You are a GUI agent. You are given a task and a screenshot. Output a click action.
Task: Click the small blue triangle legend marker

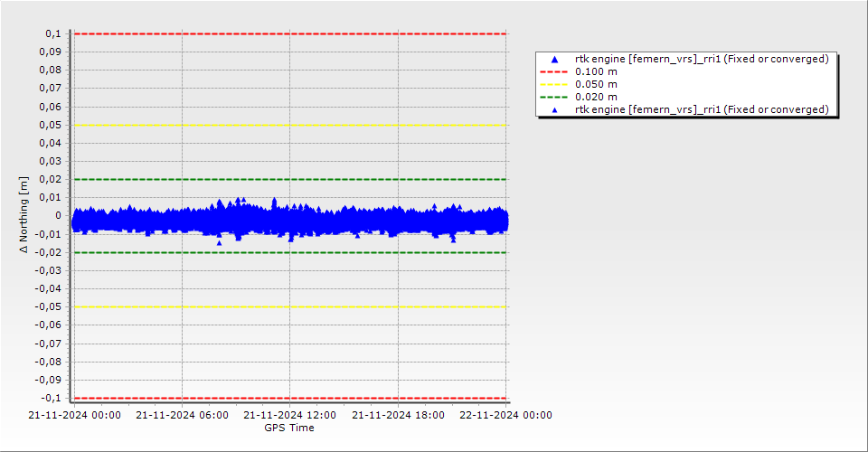click(555, 109)
